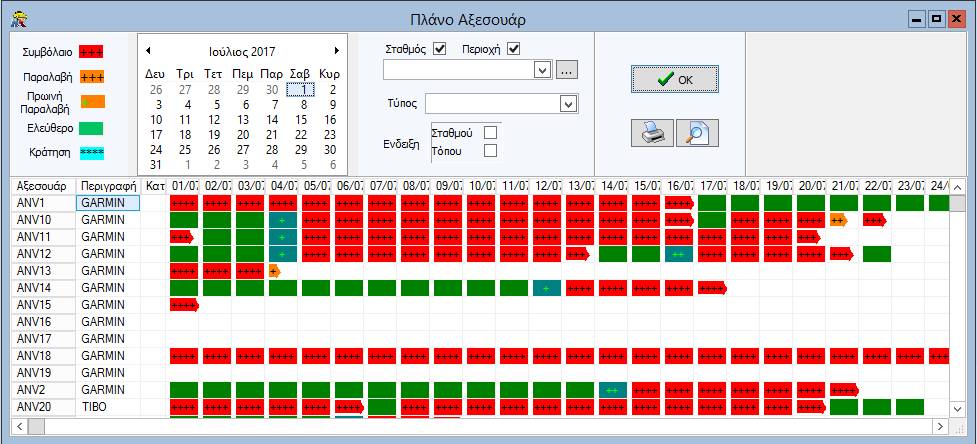Pick day 20 in the calendar
Image resolution: width=977 pixels, height=444 pixels.
[x=243, y=135]
